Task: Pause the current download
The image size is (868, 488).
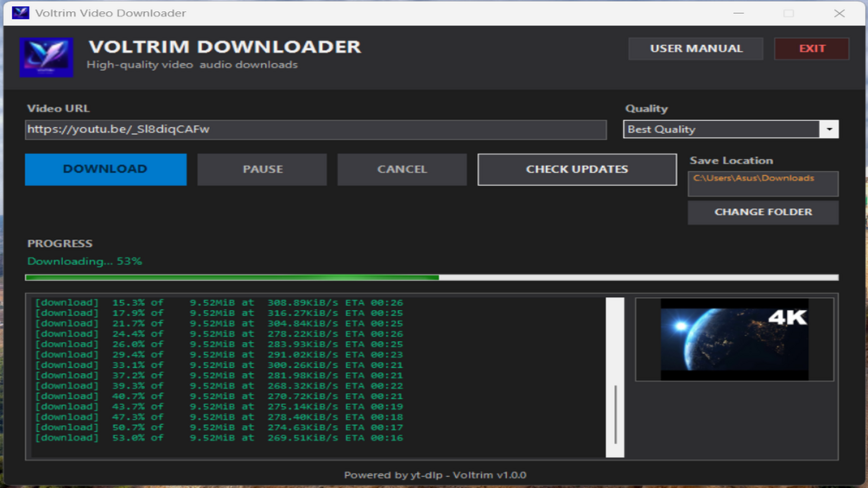Action: 262,169
